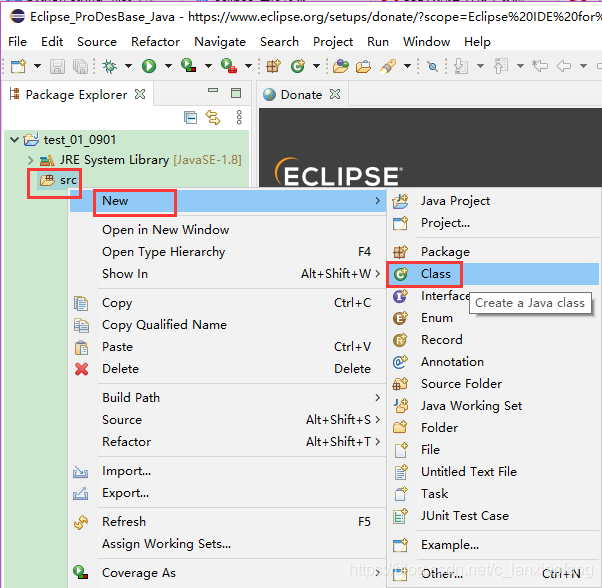The height and width of the screenshot is (588, 602).
Task: Open the Refactor menu in menu bar
Action: click(155, 41)
